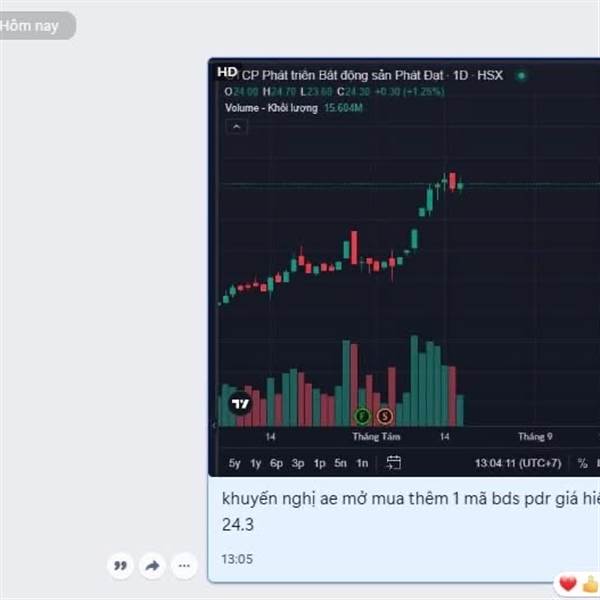Click the thumbs-up reaction emoji

point(590,584)
